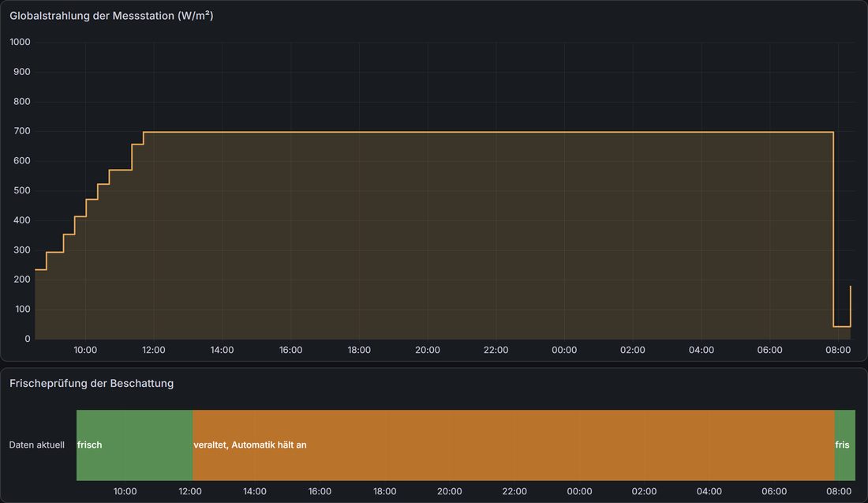Click the 900 y-axis label
The image size is (868, 503).
pyautogui.click(x=22, y=72)
